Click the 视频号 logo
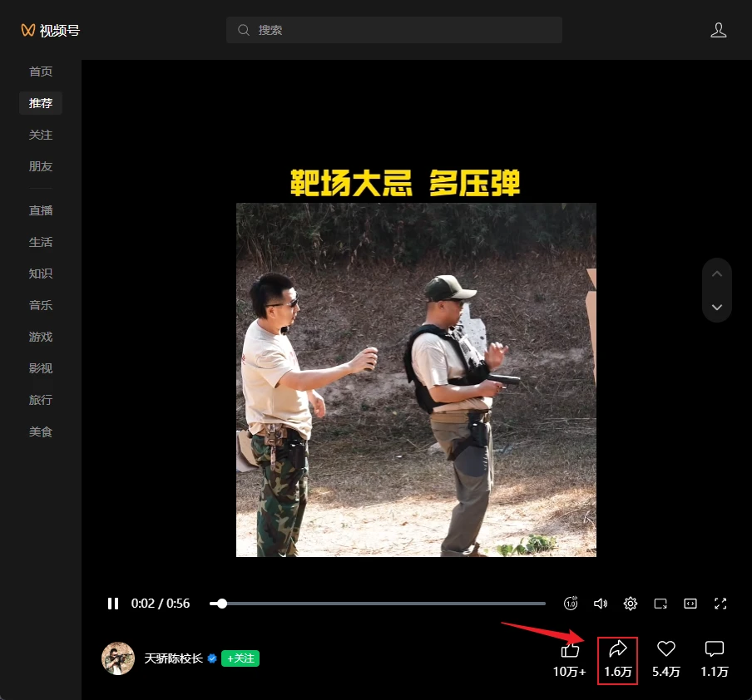Image resolution: width=752 pixels, height=700 pixels. tap(51, 30)
